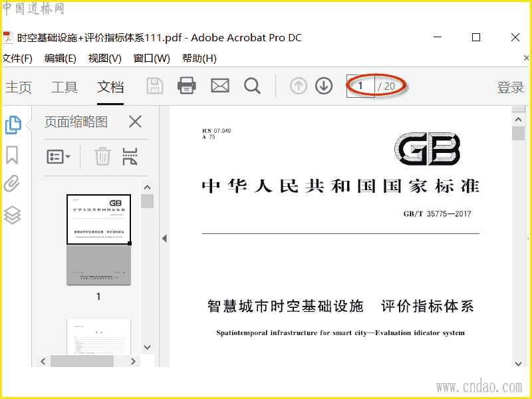
Task: Open the Find text magnifier icon
Action: click(x=252, y=86)
